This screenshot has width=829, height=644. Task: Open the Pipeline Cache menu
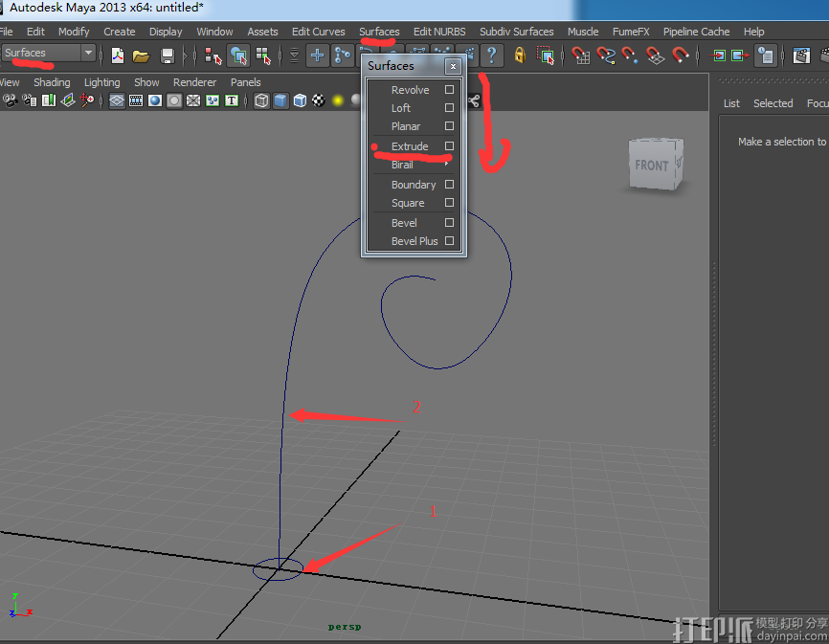click(696, 32)
